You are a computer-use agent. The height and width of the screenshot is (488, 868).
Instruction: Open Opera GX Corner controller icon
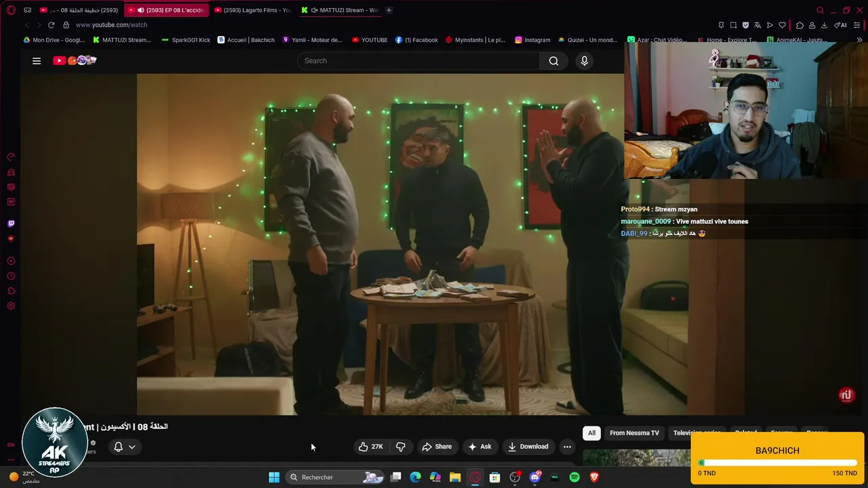28,10
